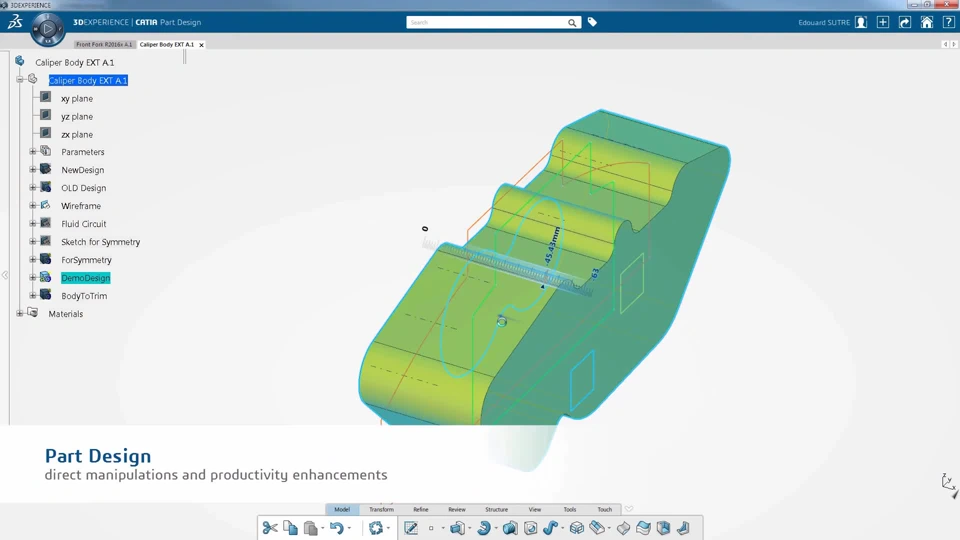Screen dimensions: 960x540
Task: Open the 3DEXPERIENCE compass
Action: pos(47,29)
